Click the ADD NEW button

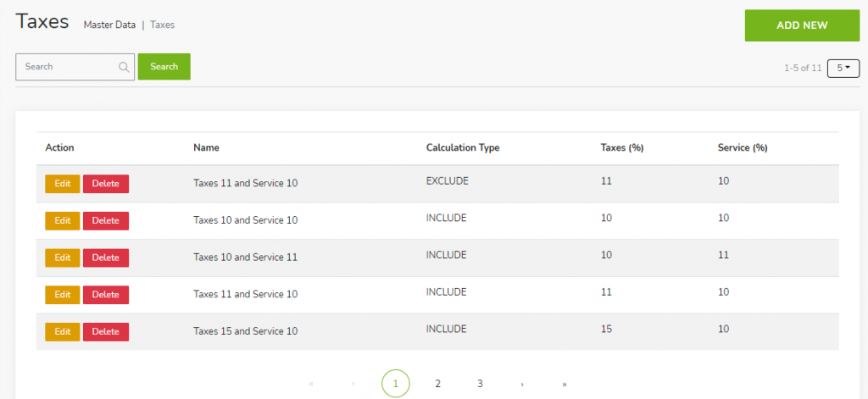pyautogui.click(x=802, y=25)
